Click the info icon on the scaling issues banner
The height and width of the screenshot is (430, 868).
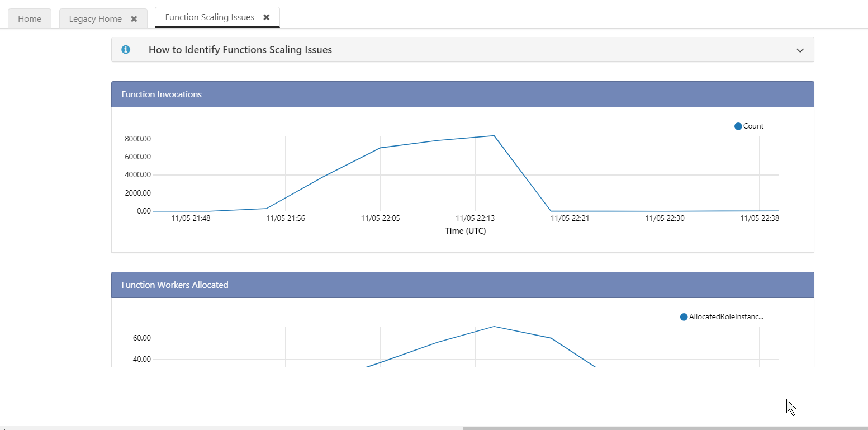click(x=126, y=49)
